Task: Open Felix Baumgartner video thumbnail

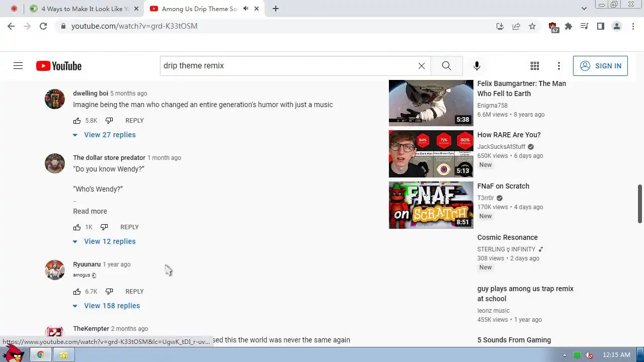Action: pos(431,103)
